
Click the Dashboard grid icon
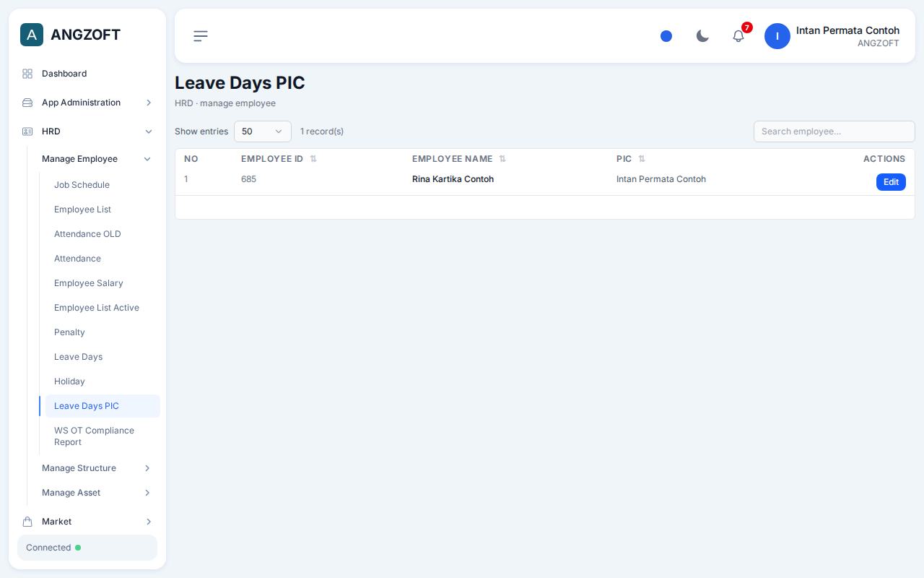click(x=27, y=74)
